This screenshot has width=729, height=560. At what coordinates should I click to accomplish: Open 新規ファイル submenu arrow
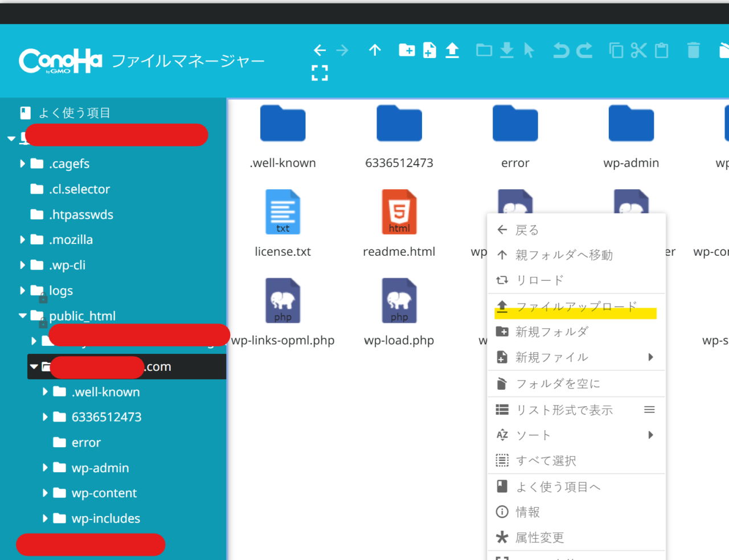coord(650,357)
